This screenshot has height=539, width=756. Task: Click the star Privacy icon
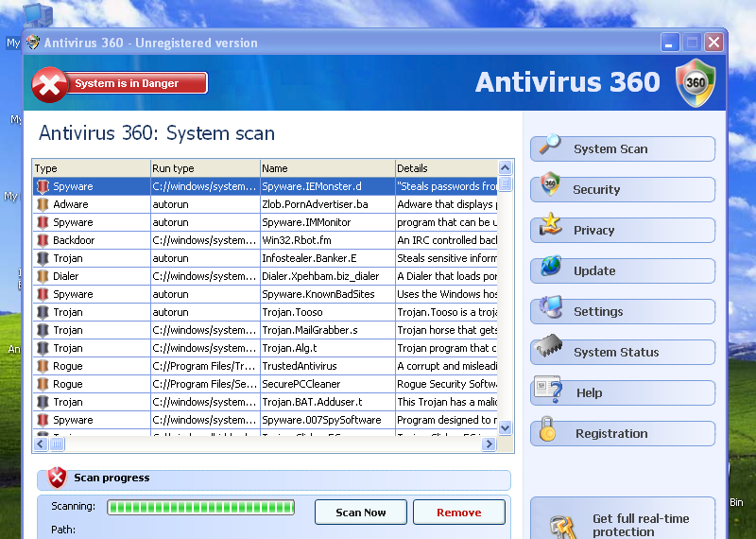pos(550,224)
